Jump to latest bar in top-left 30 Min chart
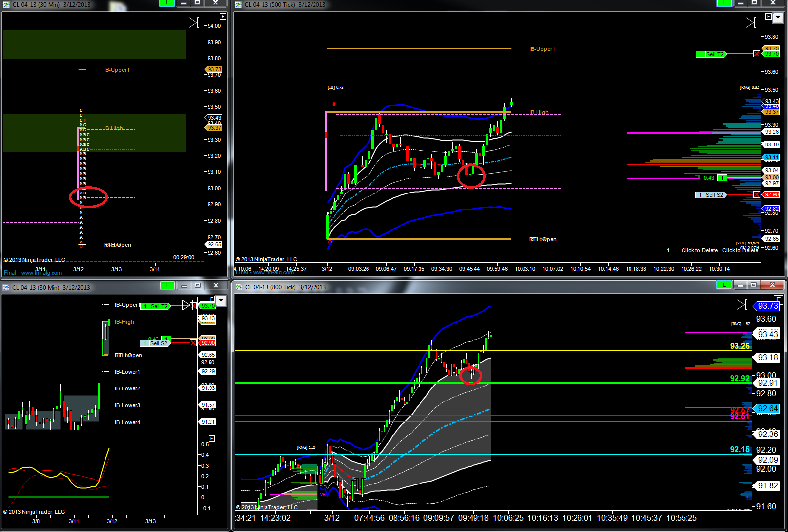Viewport: 788px width, 532px height. click(194, 22)
